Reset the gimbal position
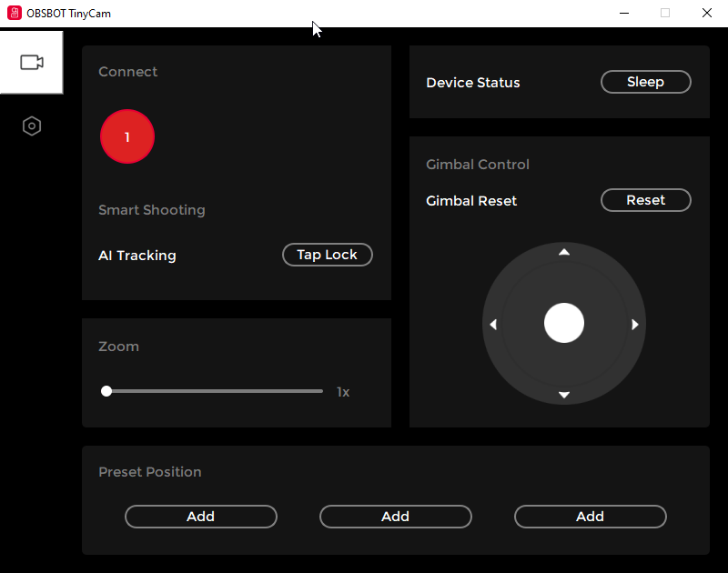Viewport: 728px width, 573px height. pos(645,200)
